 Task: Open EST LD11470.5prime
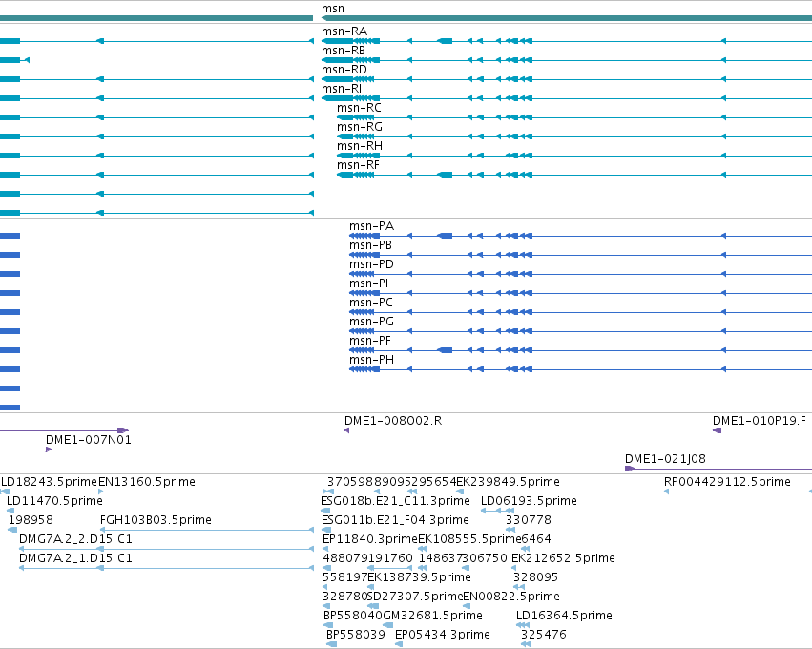(54, 502)
